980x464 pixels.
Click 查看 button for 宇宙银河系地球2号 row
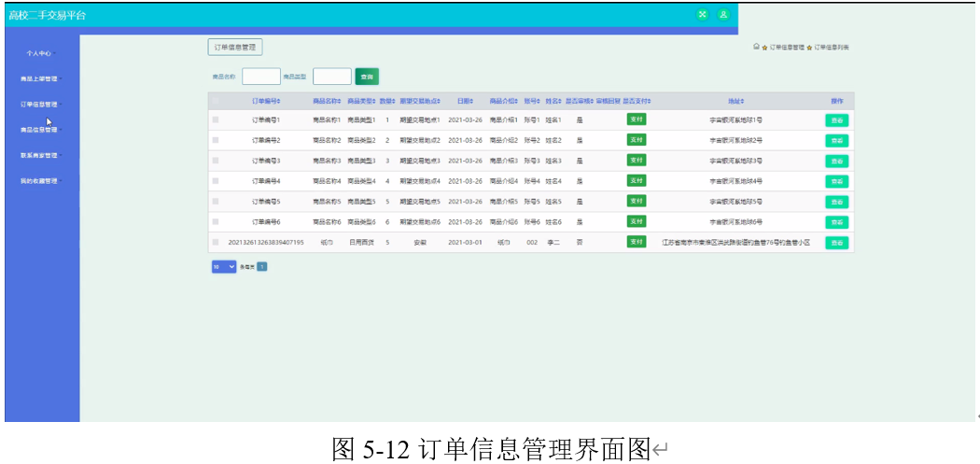click(x=836, y=141)
